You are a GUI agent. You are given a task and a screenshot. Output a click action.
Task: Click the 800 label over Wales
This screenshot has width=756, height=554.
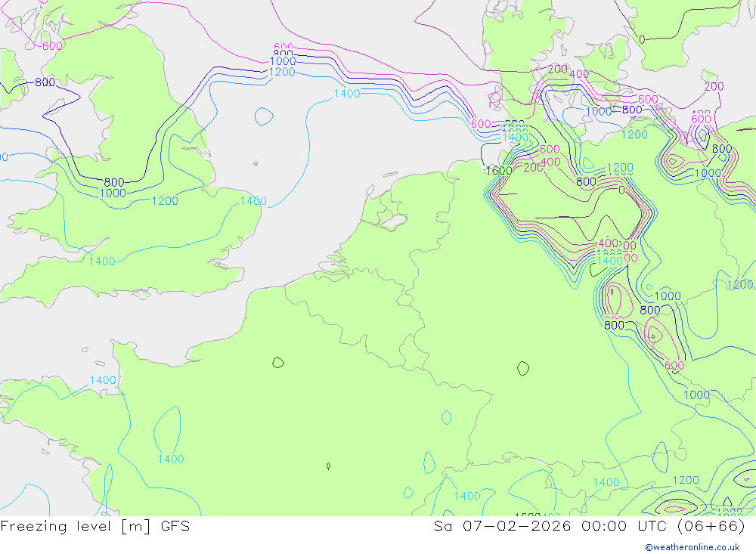click(114, 183)
